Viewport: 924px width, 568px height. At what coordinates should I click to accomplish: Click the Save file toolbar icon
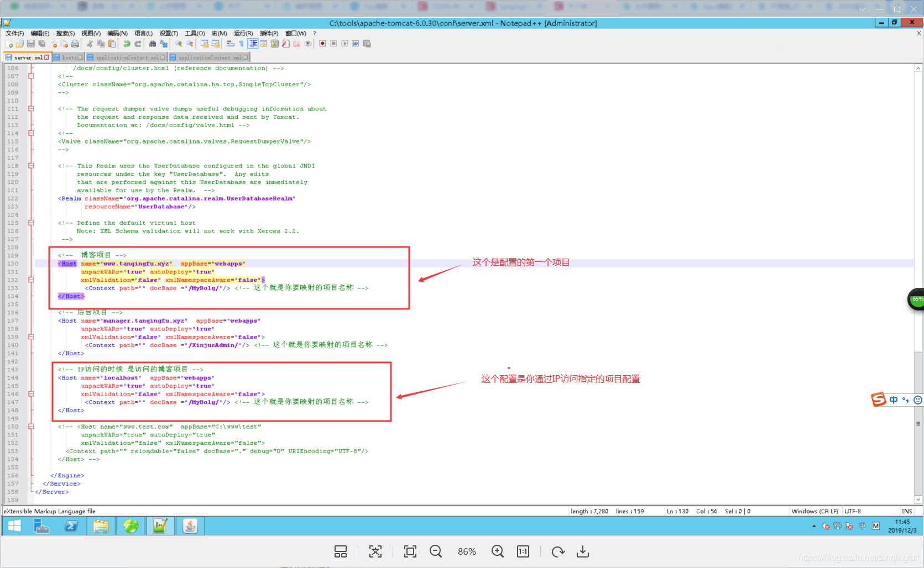point(31,44)
